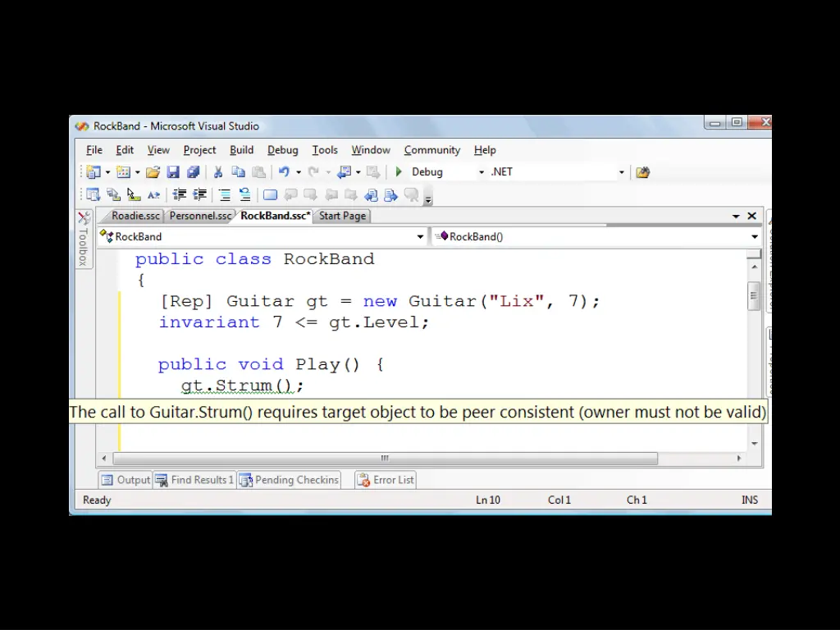This screenshot has height=630, width=840.
Task: Click the Ln 10 status bar indicator
Action: click(488, 500)
